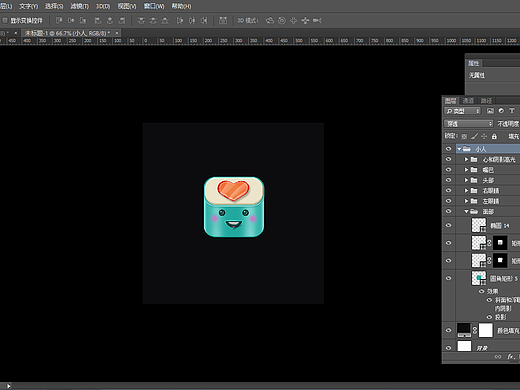Open the 帮助(H) menu
The height and width of the screenshot is (390, 520).
pyautogui.click(x=181, y=6)
